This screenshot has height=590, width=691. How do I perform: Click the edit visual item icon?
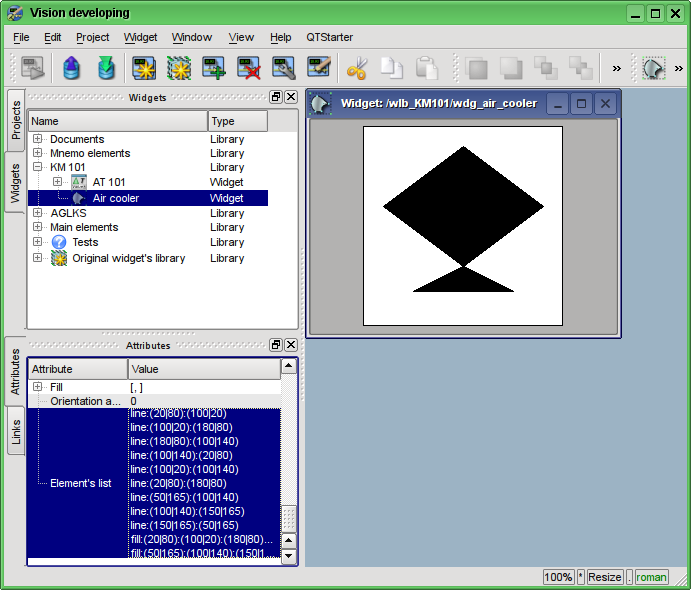pyautogui.click(x=319, y=69)
